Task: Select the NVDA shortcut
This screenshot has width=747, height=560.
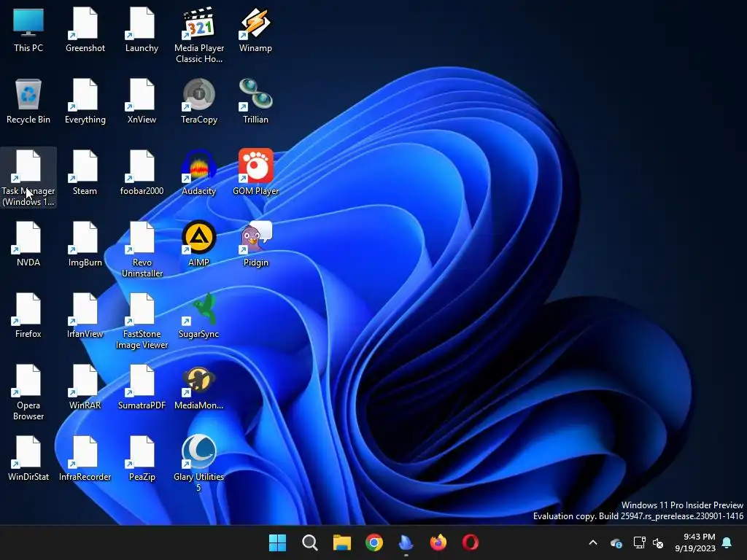Action: pyautogui.click(x=28, y=244)
